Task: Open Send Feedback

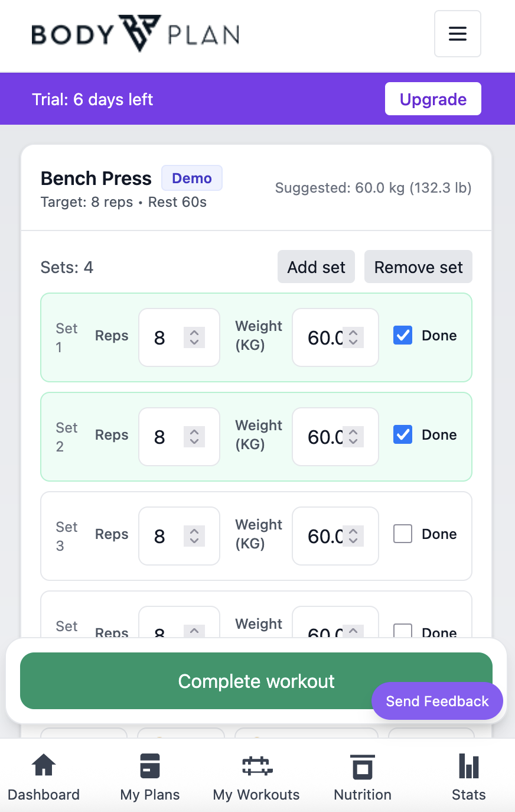Action: [x=437, y=701]
